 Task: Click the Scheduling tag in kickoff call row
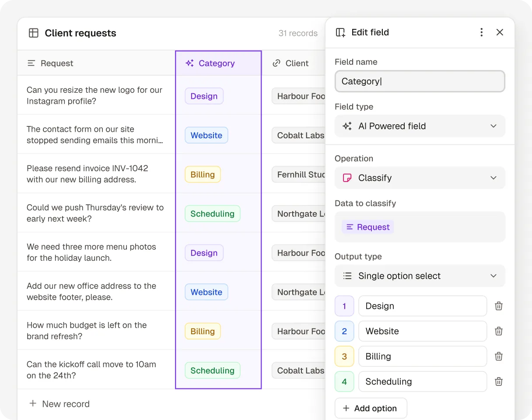[212, 370]
